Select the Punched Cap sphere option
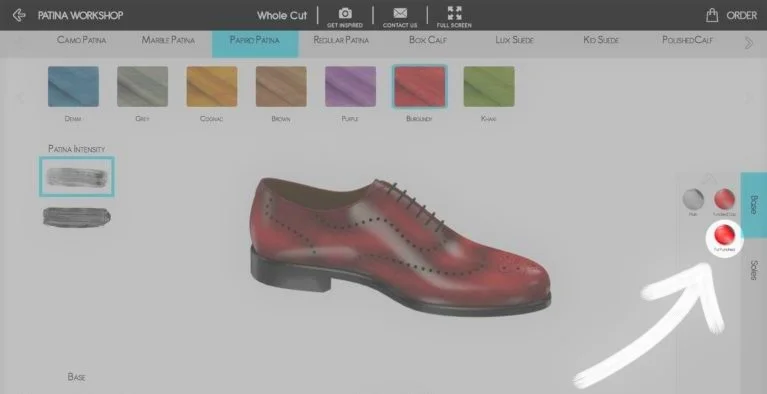The image size is (767, 394). 724,199
